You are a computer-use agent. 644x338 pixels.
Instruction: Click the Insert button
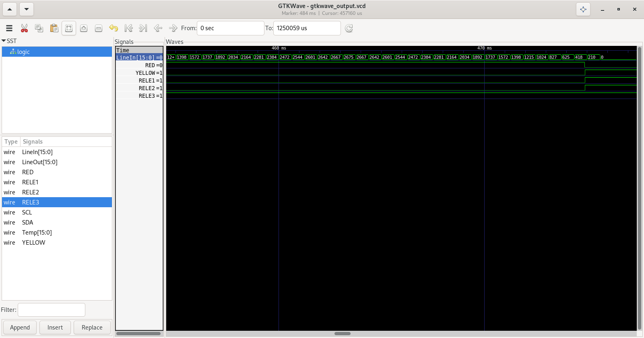click(55, 328)
